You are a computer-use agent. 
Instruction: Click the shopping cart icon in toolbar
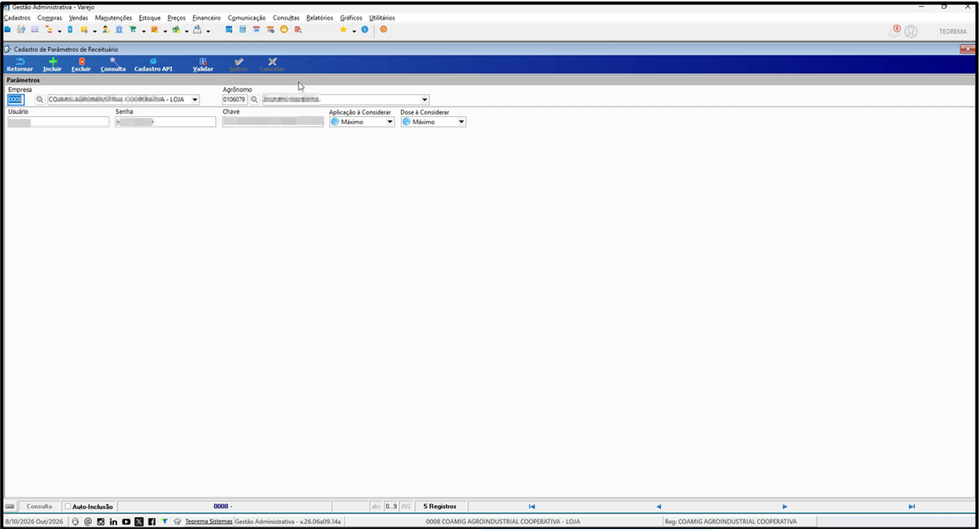pyautogui.click(x=133, y=30)
